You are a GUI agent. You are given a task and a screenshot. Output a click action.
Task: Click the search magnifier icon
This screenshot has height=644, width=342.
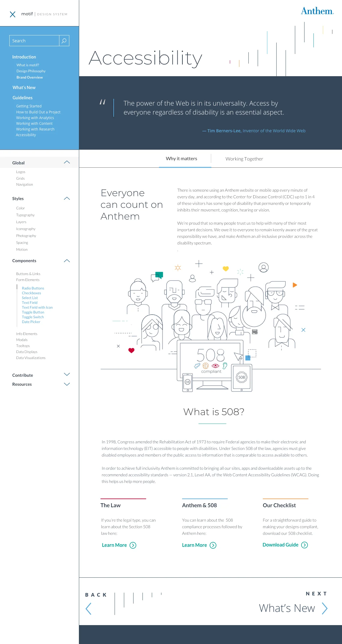[64, 41]
